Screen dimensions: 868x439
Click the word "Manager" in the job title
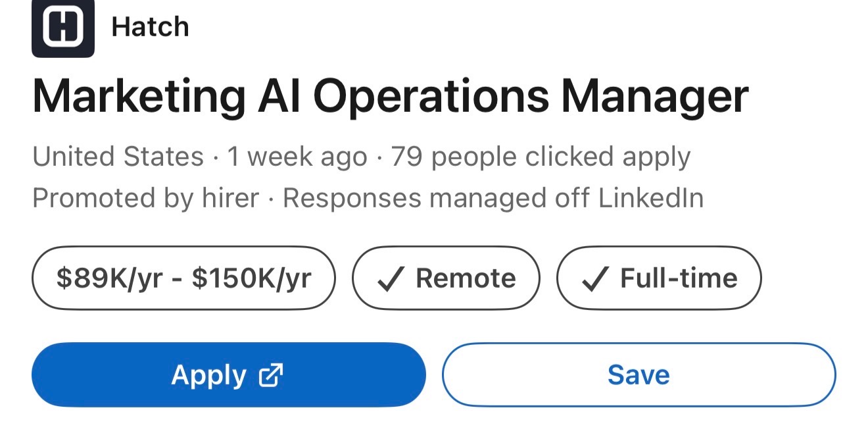point(654,97)
